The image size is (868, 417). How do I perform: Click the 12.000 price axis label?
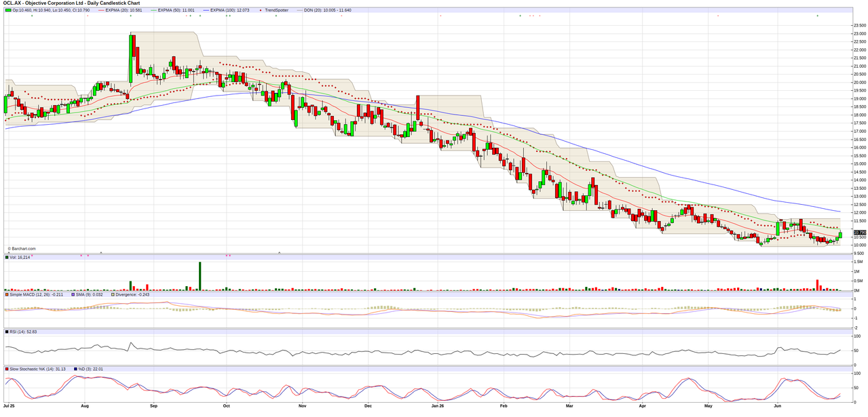(858, 212)
